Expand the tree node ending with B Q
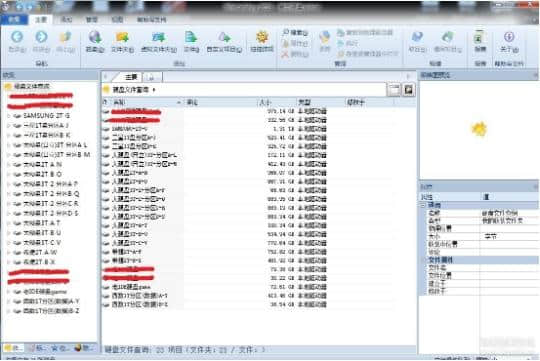This screenshot has height=361, width=540. [x=9, y=194]
